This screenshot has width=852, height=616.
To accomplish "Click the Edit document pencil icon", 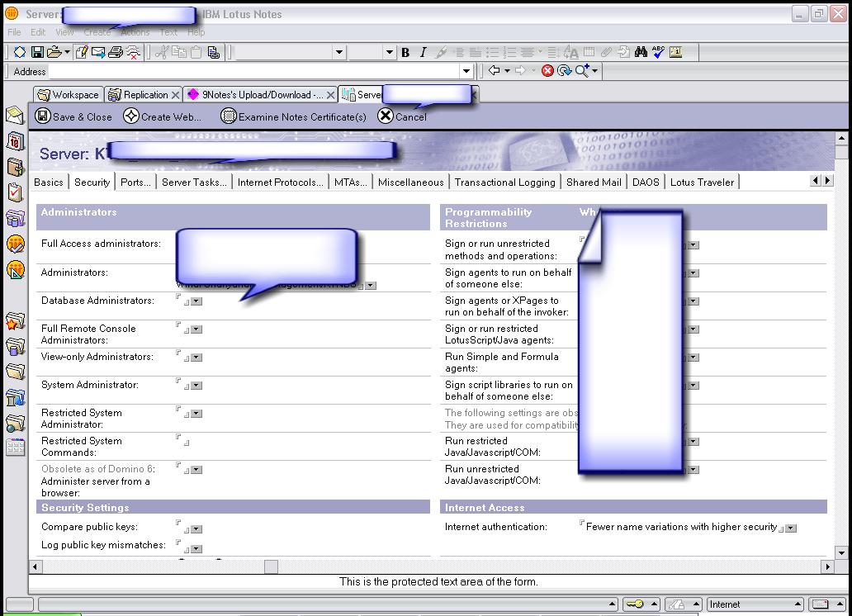I will pyautogui.click(x=82, y=52).
